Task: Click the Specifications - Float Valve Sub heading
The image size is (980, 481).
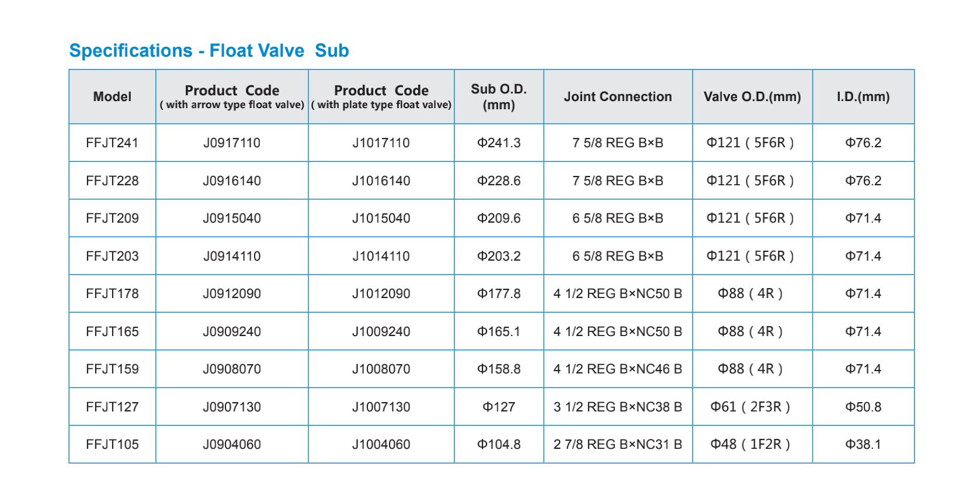Action: 209,51
